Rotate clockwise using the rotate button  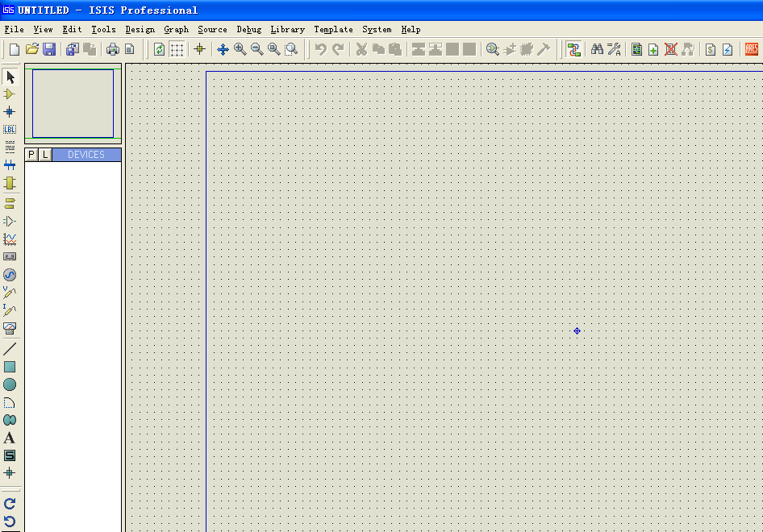[x=9, y=504]
